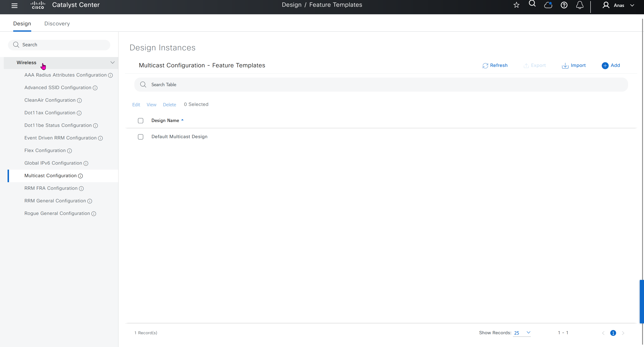
Task: Collapse the Wireless section chevron
Action: point(113,62)
